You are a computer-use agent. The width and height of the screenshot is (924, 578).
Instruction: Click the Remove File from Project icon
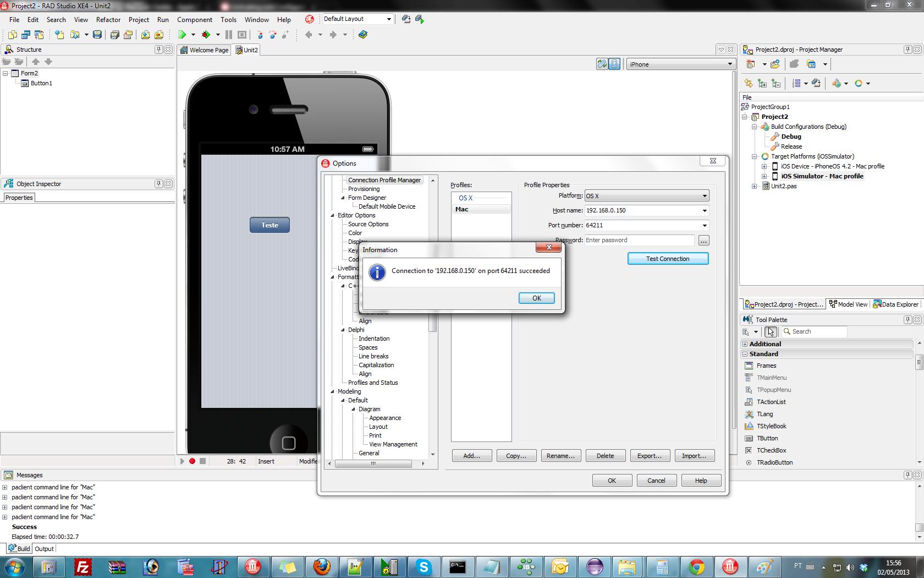159,35
